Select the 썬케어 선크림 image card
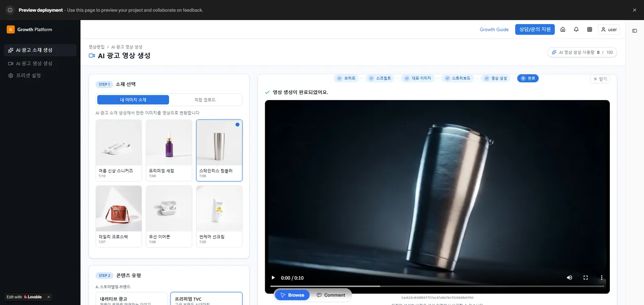This screenshot has height=305, width=644. 219,216
